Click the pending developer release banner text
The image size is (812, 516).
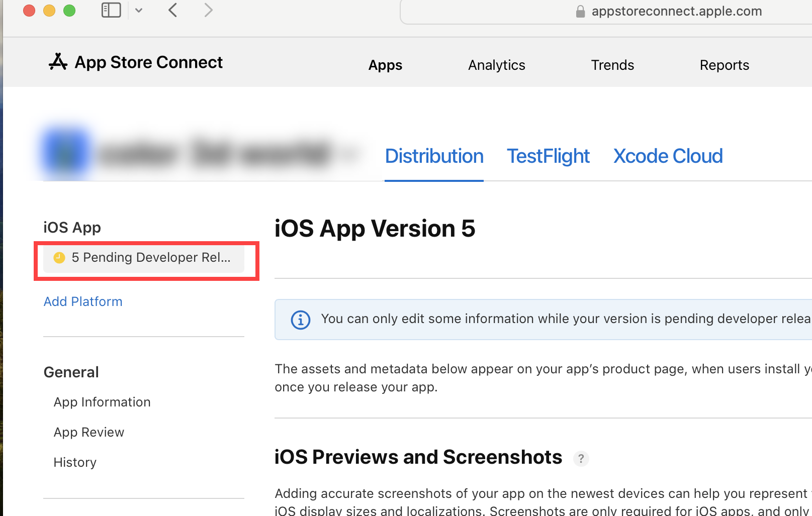566,319
